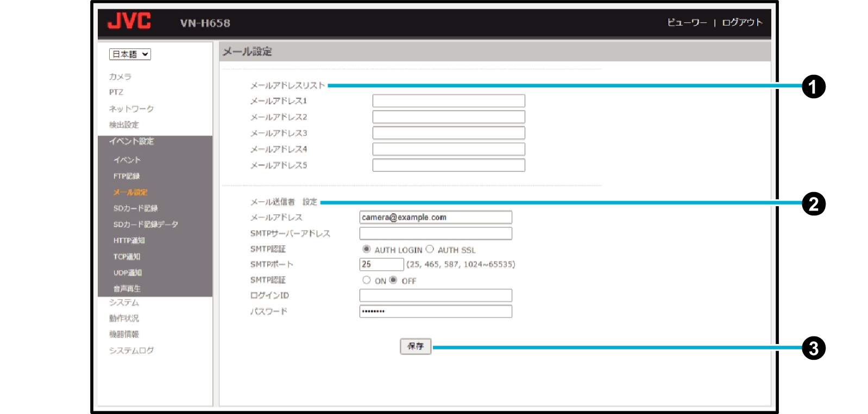Click the VN-H658 model name

205,23
